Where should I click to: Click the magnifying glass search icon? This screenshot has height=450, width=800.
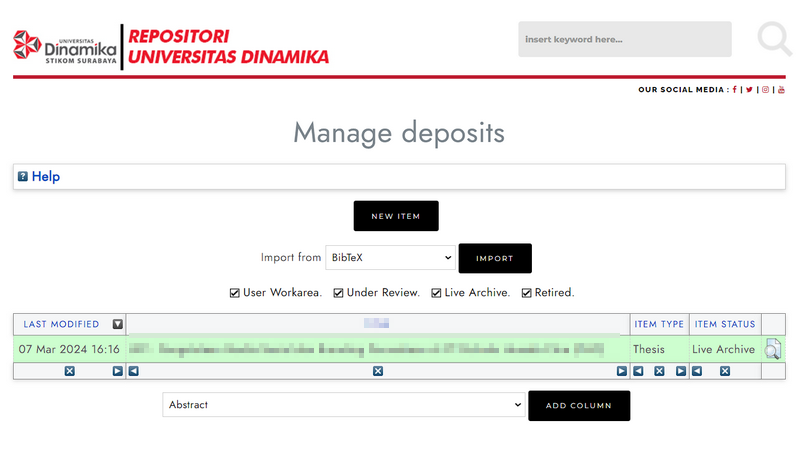point(773,39)
